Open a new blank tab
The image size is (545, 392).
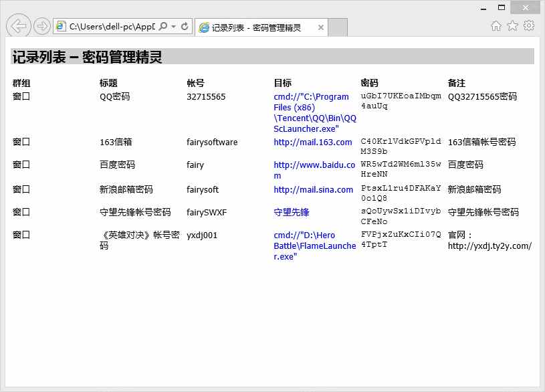(338, 27)
